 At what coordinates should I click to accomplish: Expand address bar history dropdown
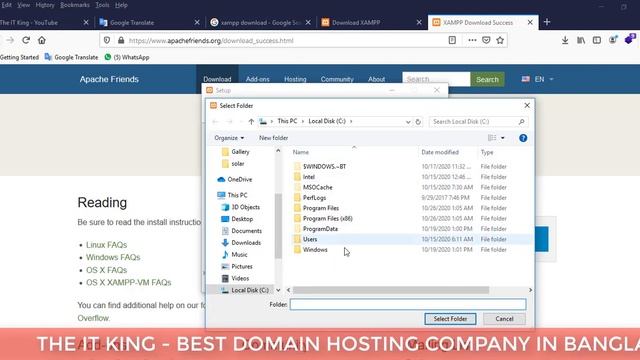point(408,122)
